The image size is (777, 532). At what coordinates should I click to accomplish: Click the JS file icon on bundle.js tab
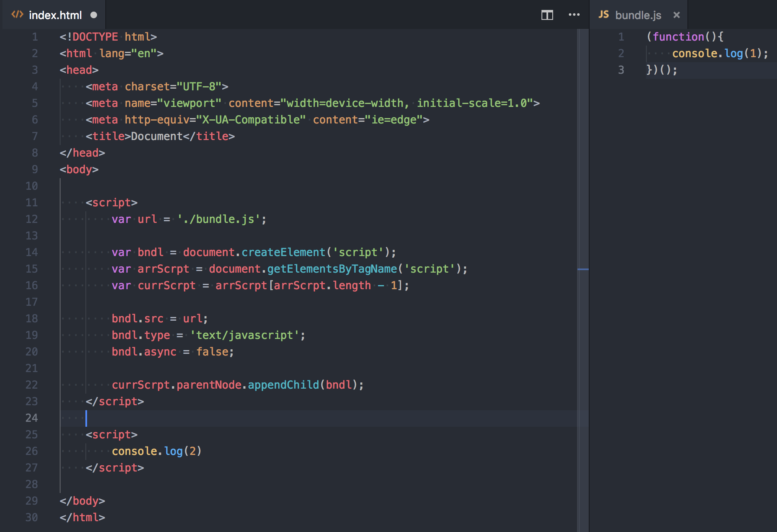coord(604,15)
